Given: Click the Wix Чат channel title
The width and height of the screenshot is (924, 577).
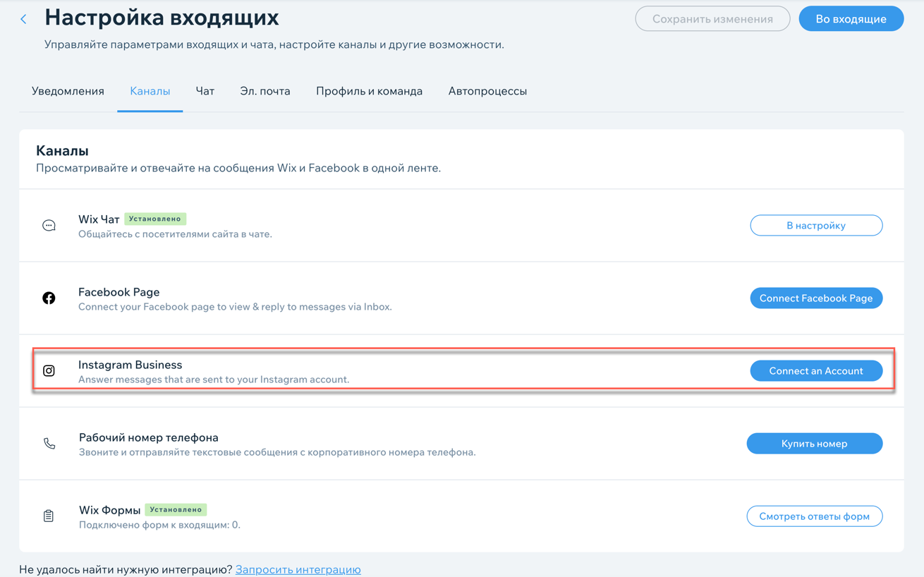Looking at the screenshot, I should (x=99, y=219).
